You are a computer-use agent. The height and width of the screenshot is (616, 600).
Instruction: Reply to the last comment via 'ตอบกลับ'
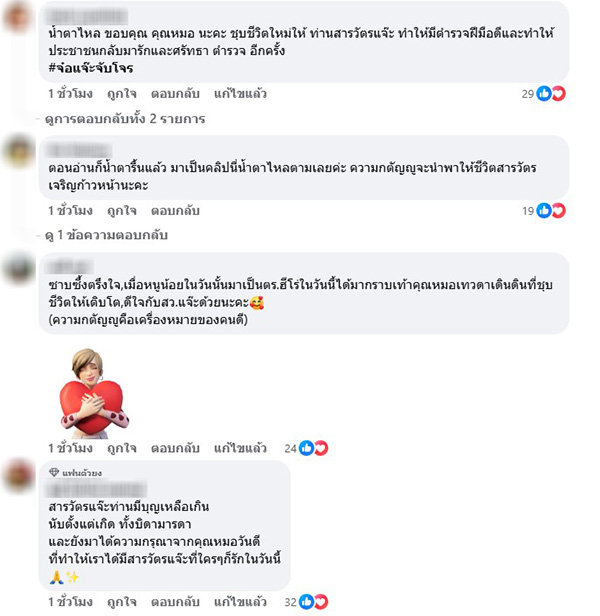[175, 601]
